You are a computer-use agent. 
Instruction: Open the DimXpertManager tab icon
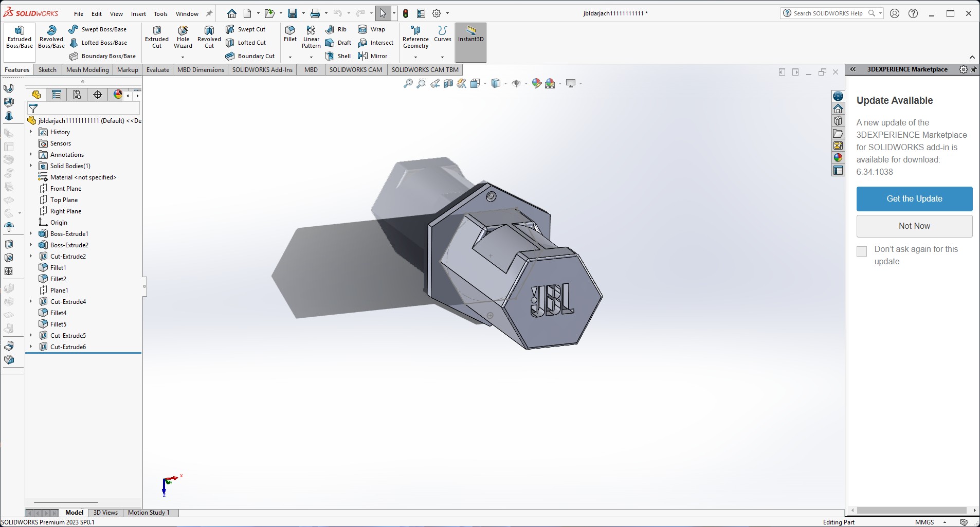(98, 95)
